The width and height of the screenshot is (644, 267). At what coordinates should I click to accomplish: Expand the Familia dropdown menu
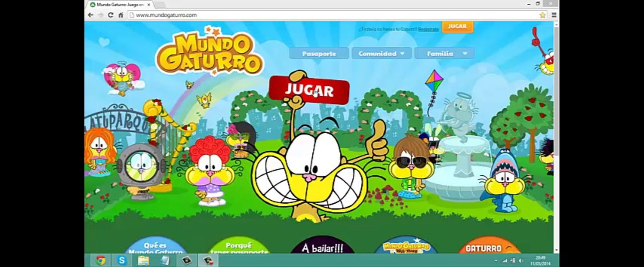click(x=444, y=53)
